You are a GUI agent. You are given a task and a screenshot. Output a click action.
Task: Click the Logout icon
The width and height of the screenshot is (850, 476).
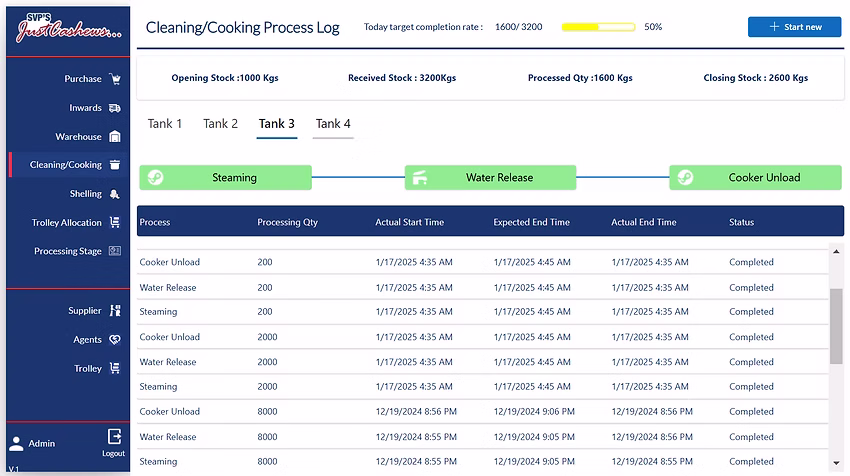[114, 437]
